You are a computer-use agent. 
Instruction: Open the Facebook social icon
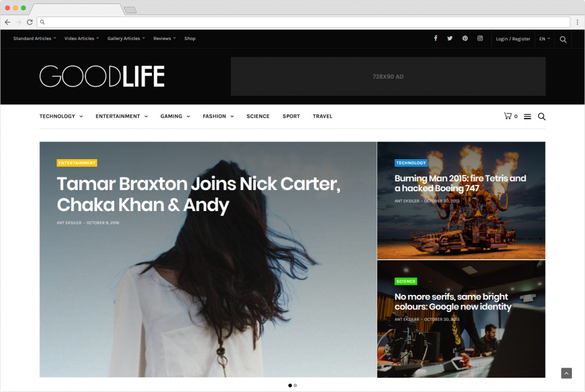[435, 38]
